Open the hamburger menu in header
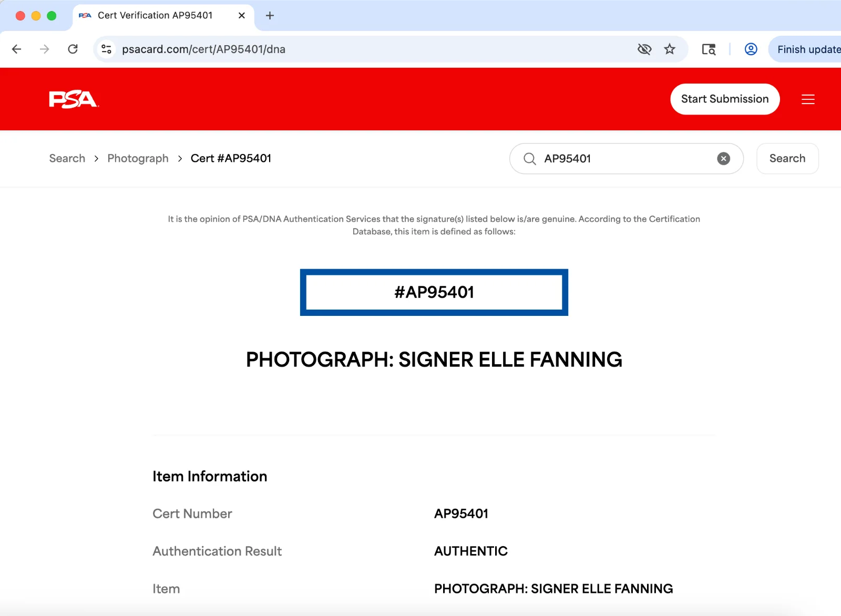The image size is (841, 616). point(808,99)
